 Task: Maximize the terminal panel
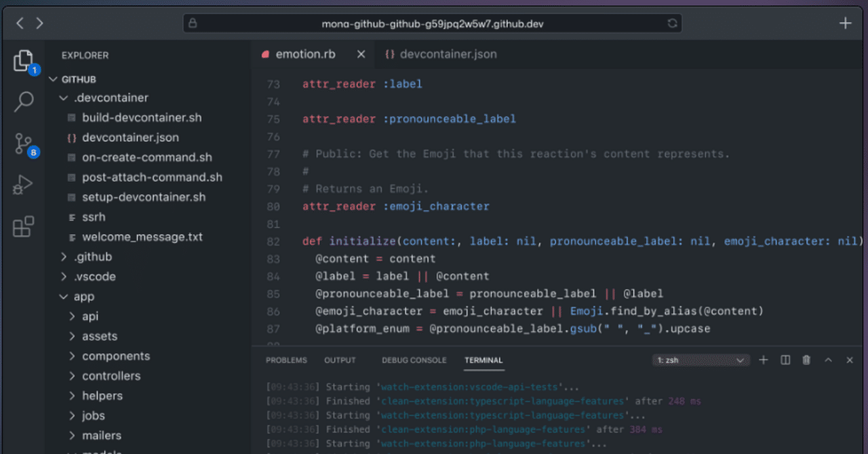[x=828, y=360]
